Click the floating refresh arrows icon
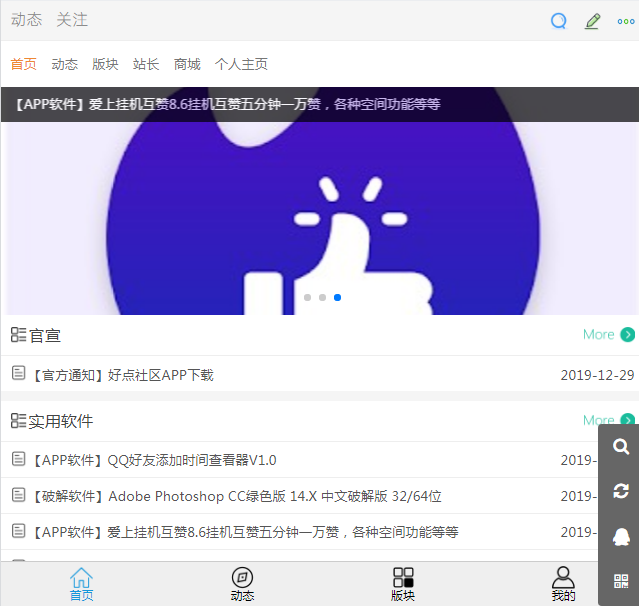This screenshot has width=639, height=606. pos(621,491)
